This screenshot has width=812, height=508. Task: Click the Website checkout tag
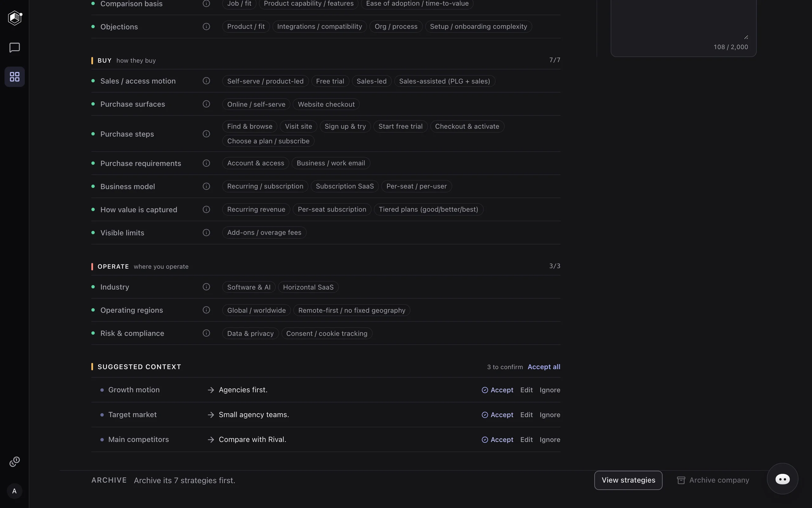[326, 104]
